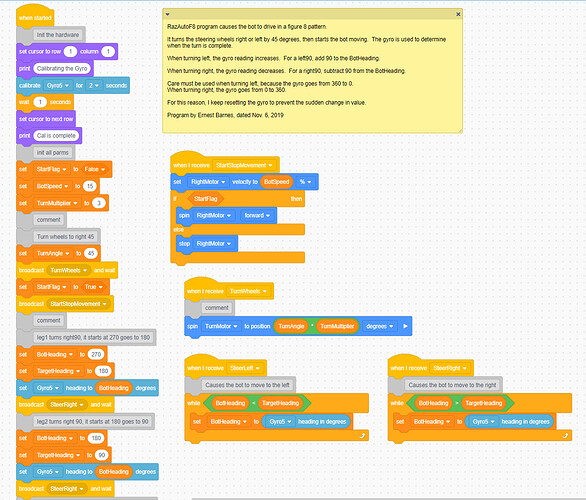Collapse the note using its top-left triangle
The width and height of the screenshot is (586, 500).
[x=168, y=15]
